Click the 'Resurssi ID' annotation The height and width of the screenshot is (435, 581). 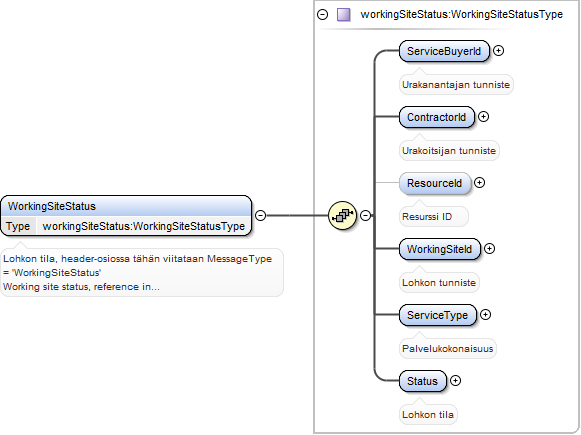[434, 216]
